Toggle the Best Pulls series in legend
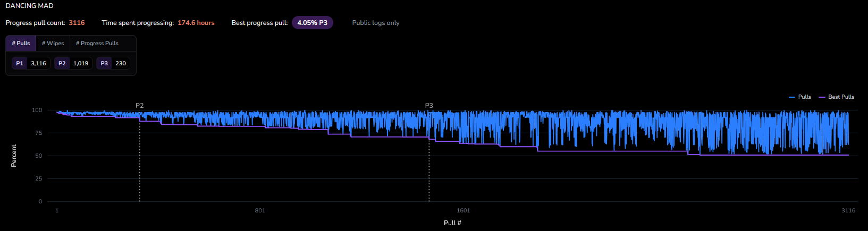Image resolution: width=868 pixels, height=231 pixels. pyautogui.click(x=836, y=97)
